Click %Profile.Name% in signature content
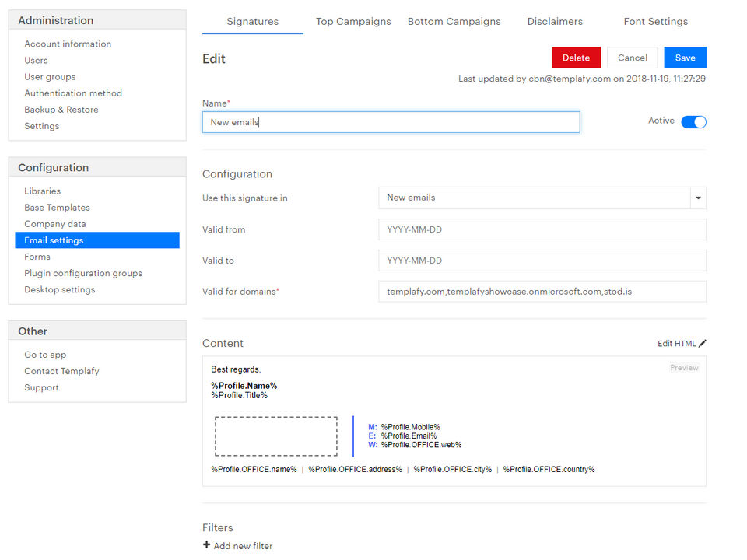 244,386
